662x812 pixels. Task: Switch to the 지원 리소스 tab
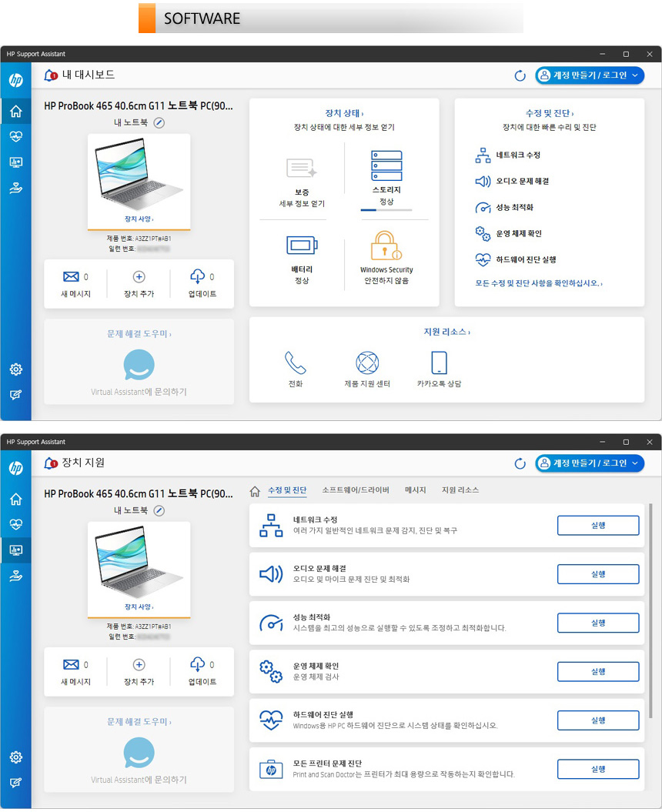pyautogui.click(x=460, y=490)
